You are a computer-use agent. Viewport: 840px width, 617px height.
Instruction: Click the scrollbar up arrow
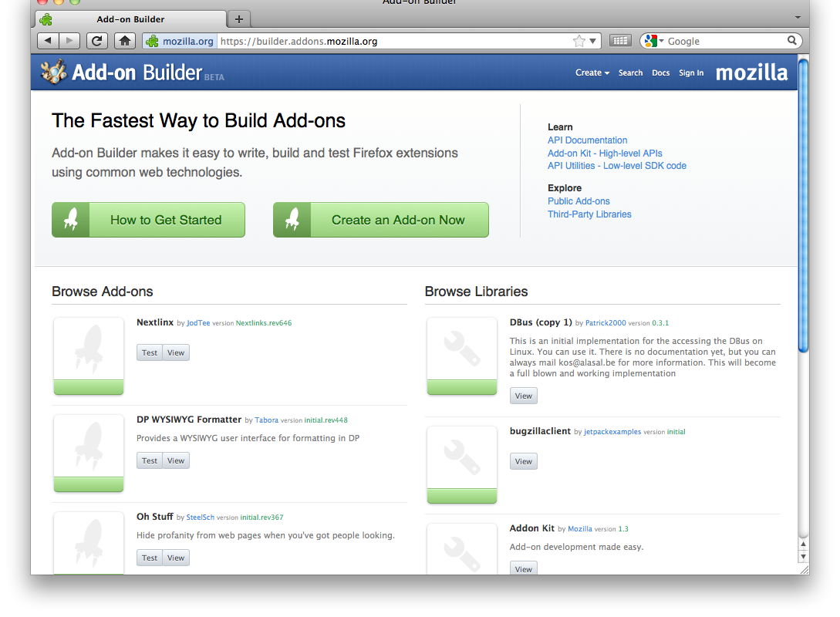pyautogui.click(x=803, y=545)
